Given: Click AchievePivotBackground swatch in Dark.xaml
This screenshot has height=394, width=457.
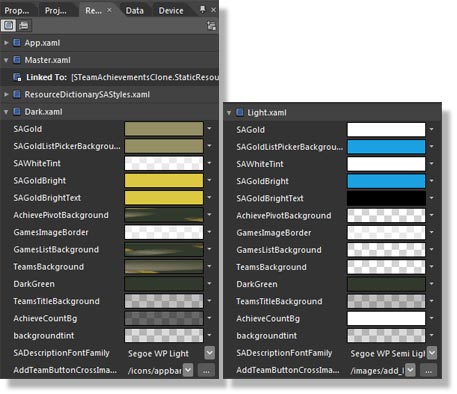Looking at the screenshot, I should [164, 215].
